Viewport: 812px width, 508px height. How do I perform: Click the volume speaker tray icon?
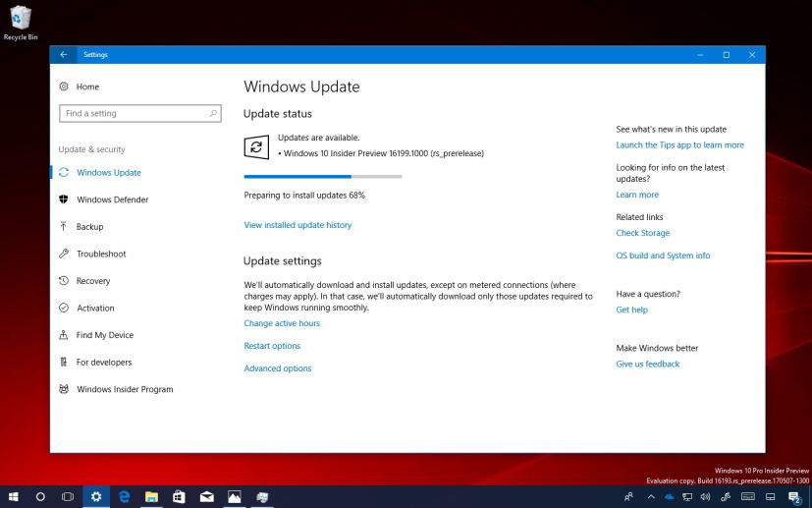(705, 497)
